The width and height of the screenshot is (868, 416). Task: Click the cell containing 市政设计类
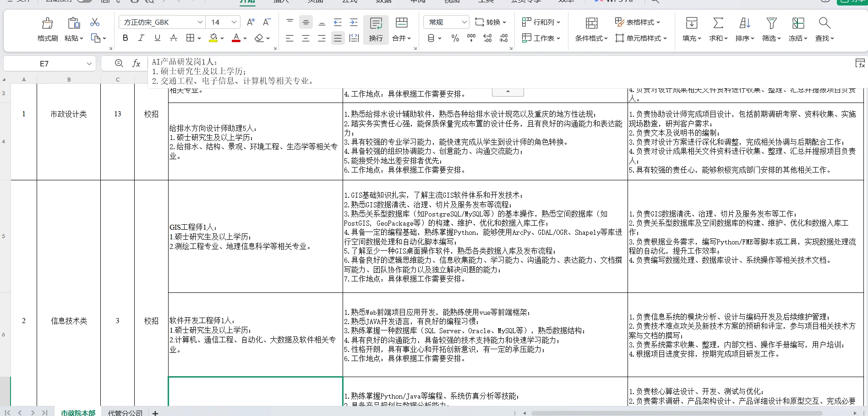[x=69, y=114]
